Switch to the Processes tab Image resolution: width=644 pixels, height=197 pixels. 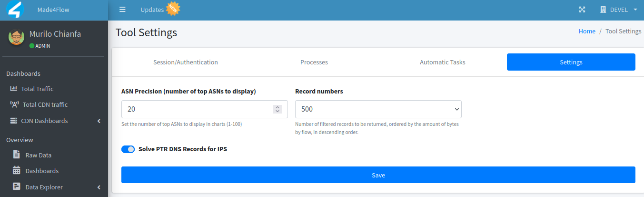point(314,62)
